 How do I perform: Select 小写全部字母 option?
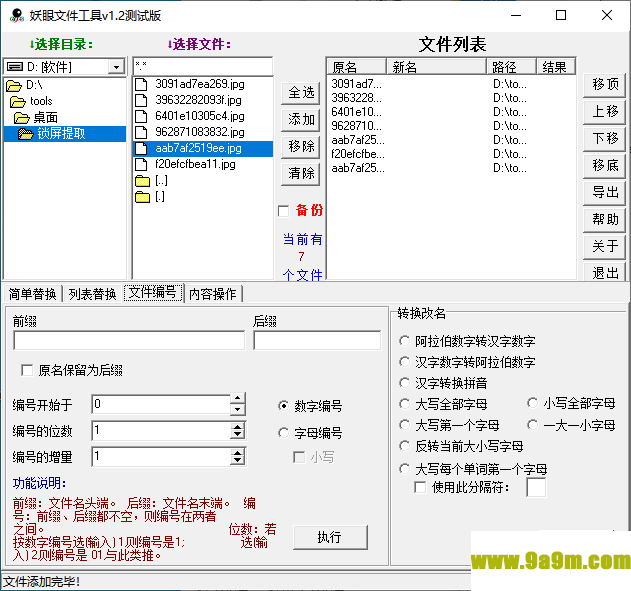[532, 403]
